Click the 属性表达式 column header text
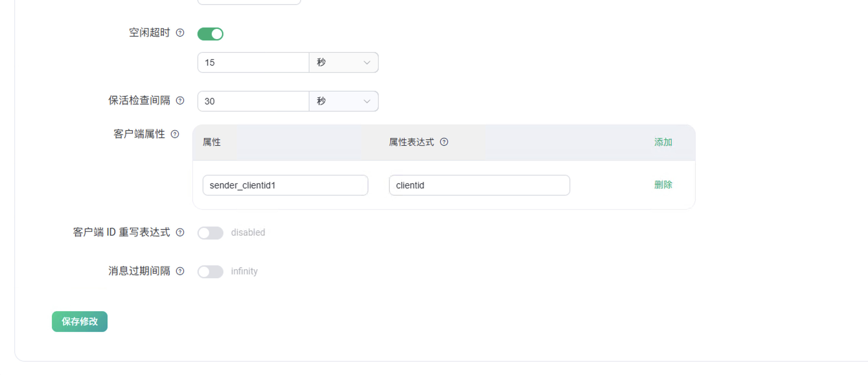This screenshot has width=868, height=375. point(411,142)
